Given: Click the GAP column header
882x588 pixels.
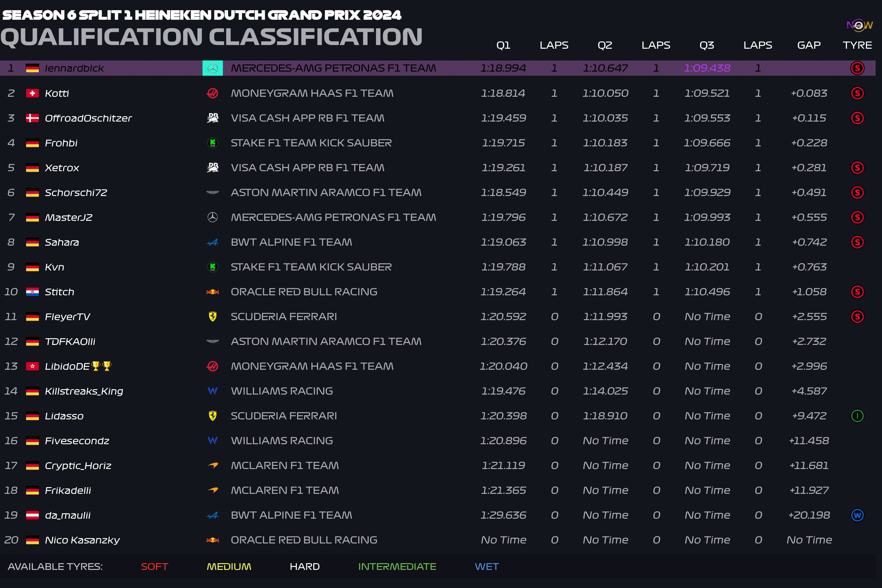Looking at the screenshot, I should tap(809, 45).
